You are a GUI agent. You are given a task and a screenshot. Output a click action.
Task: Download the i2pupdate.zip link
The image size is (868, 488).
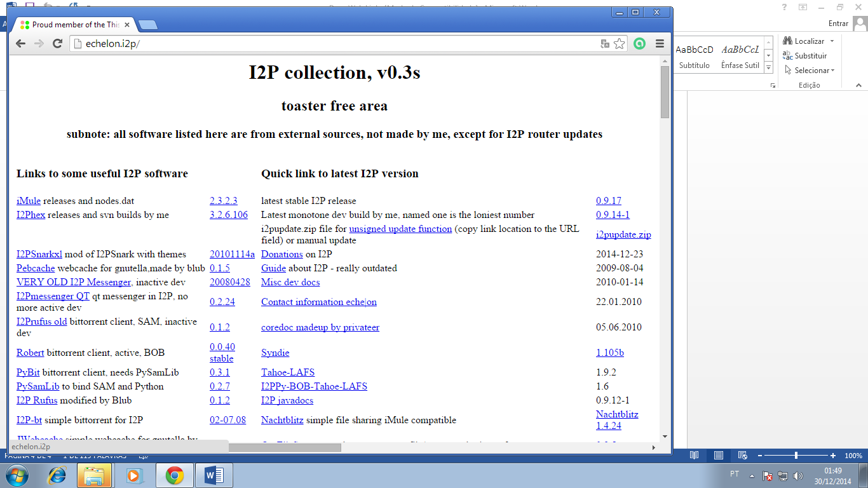click(x=623, y=234)
